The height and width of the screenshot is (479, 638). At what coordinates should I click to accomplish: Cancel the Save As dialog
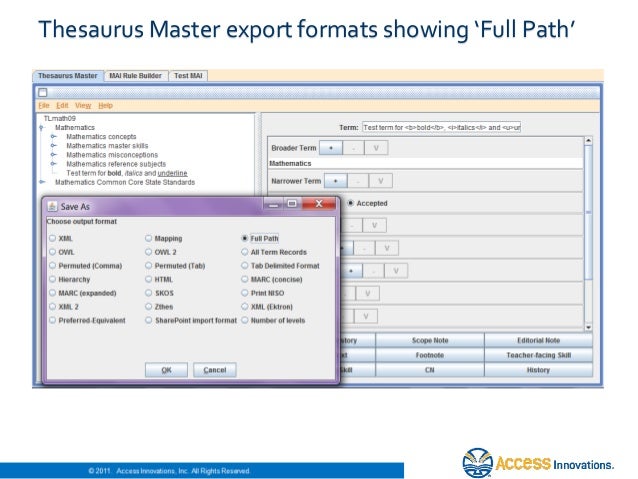(215, 370)
